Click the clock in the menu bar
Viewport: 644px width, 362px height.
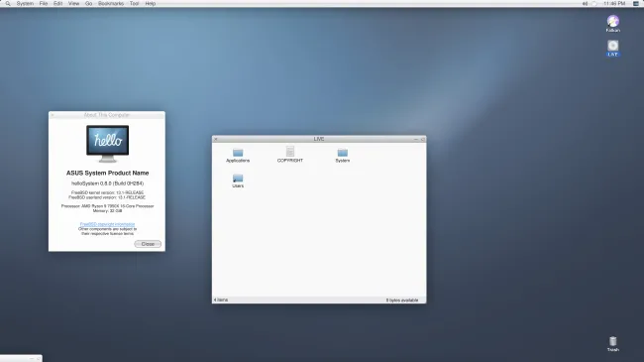coord(614,3)
